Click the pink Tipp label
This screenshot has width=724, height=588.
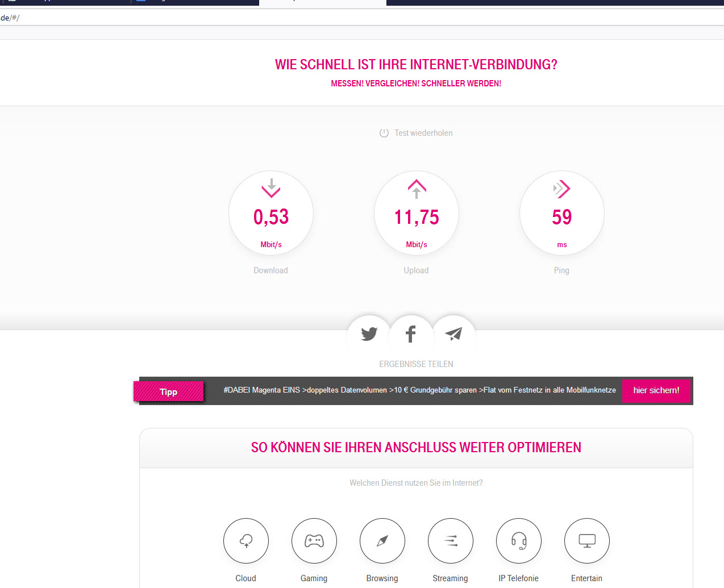(169, 391)
